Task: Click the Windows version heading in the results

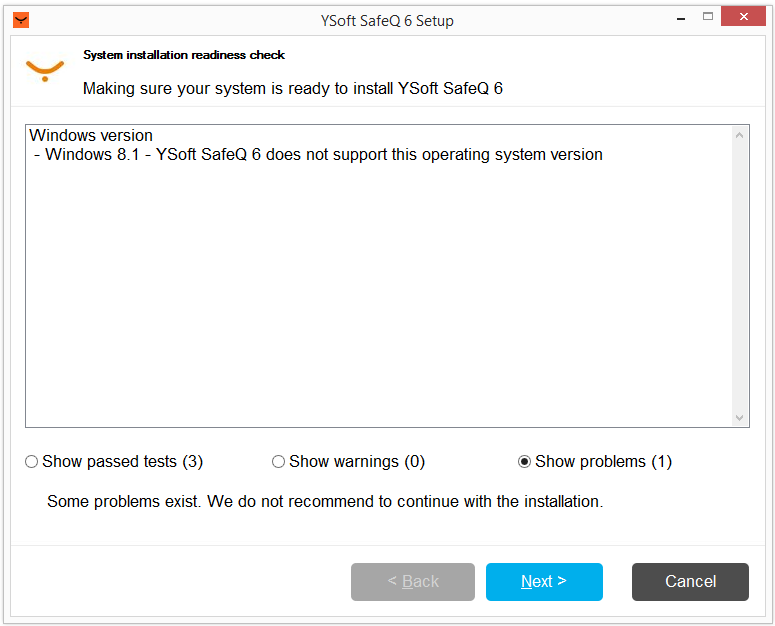Action: click(x=91, y=135)
